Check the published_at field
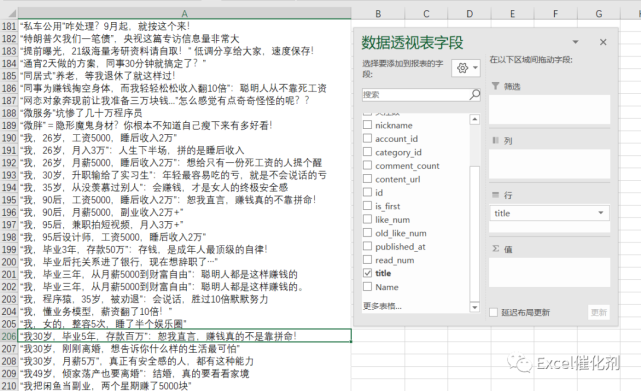This screenshot has height=391, width=641. (368, 246)
